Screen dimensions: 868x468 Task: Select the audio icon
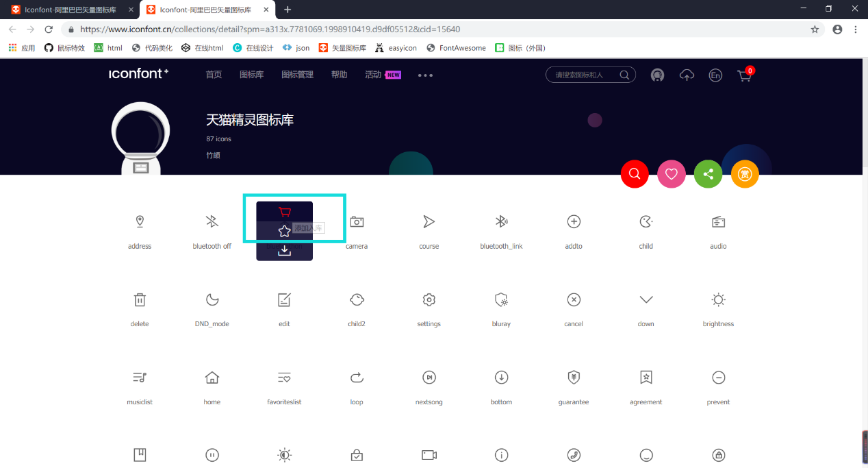point(718,221)
